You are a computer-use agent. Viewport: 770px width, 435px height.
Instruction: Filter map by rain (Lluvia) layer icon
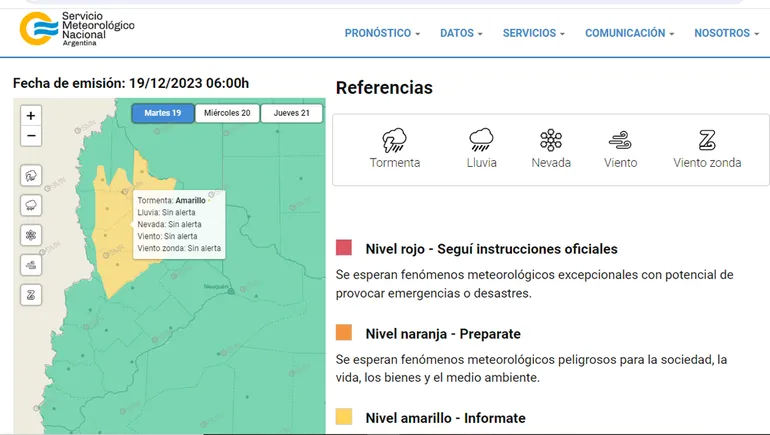(31, 205)
